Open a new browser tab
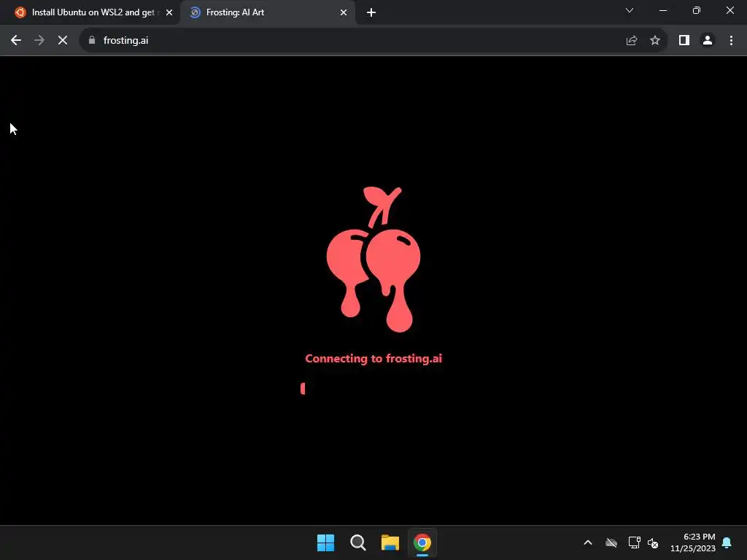The height and width of the screenshot is (560, 747). coord(371,12)
